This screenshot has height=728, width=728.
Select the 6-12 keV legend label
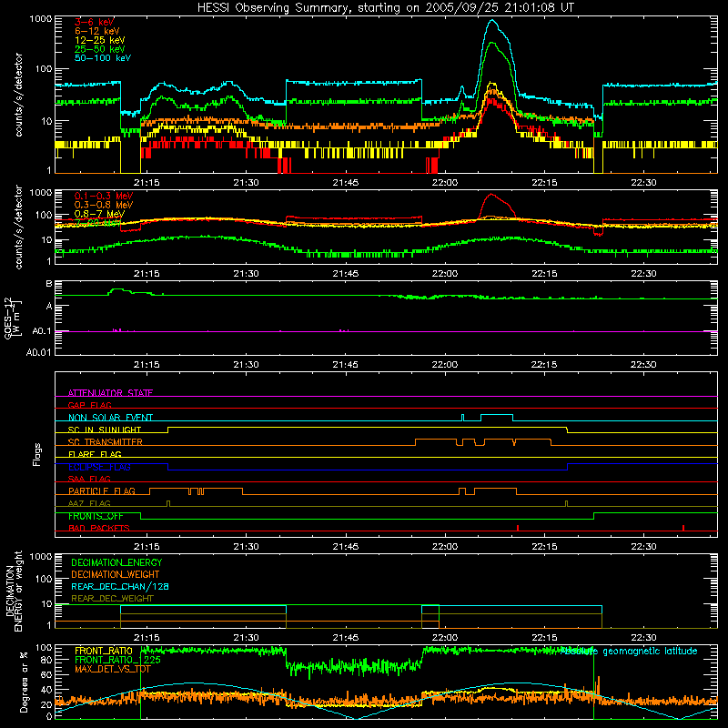pos(97,31)
